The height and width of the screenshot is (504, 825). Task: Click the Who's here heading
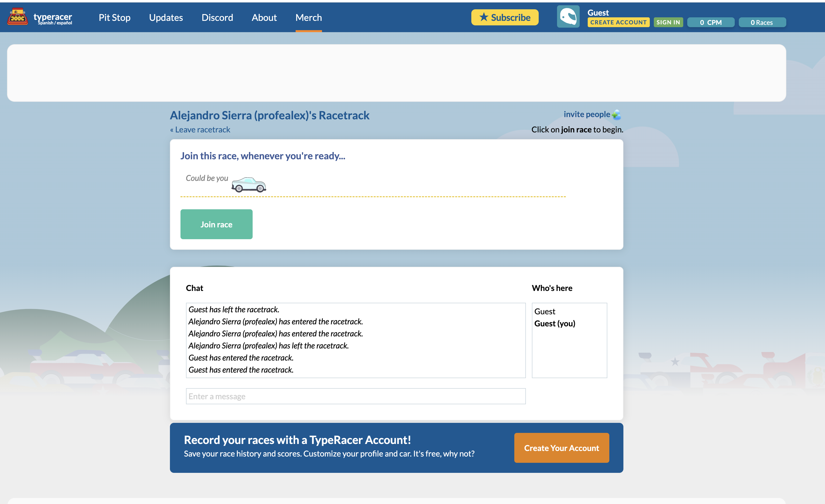552,288
